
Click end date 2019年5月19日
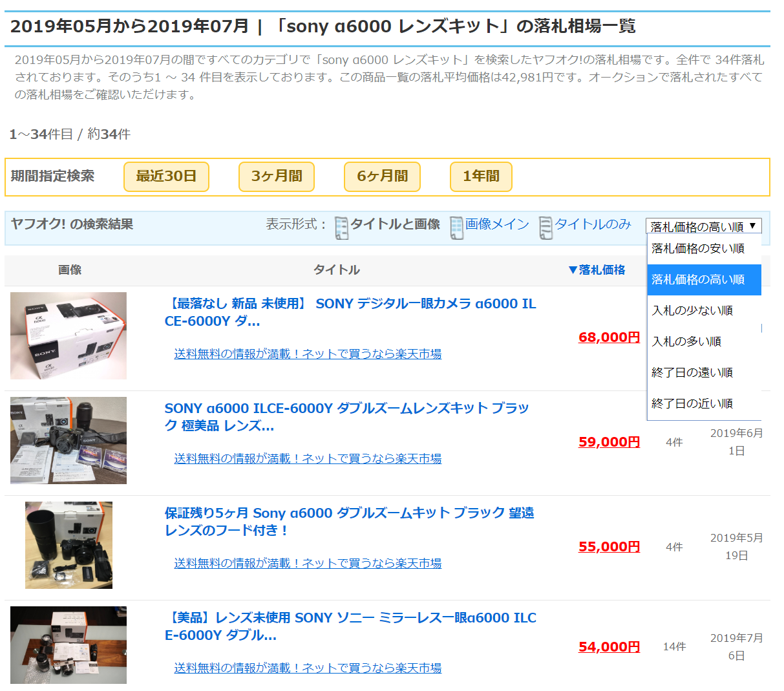tap(736, 547)
